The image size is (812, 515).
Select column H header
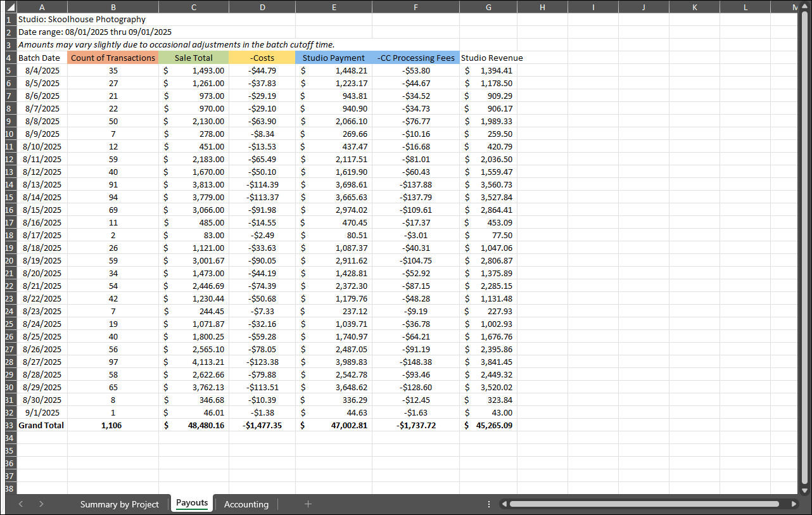point(542,7)
